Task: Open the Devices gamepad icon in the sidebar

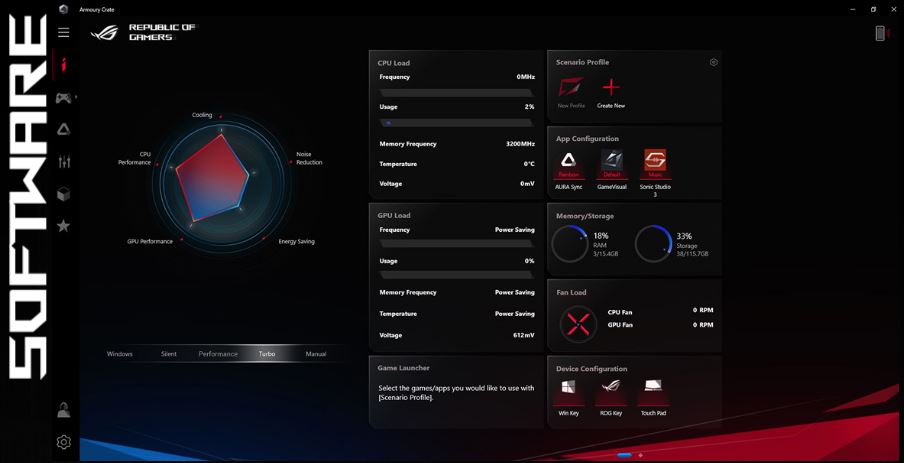Action: 63,98
